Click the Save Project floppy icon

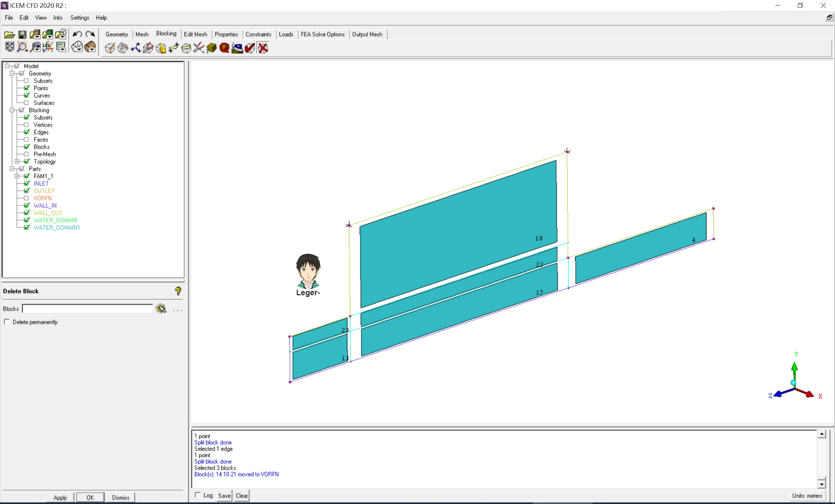coord(23,35)
